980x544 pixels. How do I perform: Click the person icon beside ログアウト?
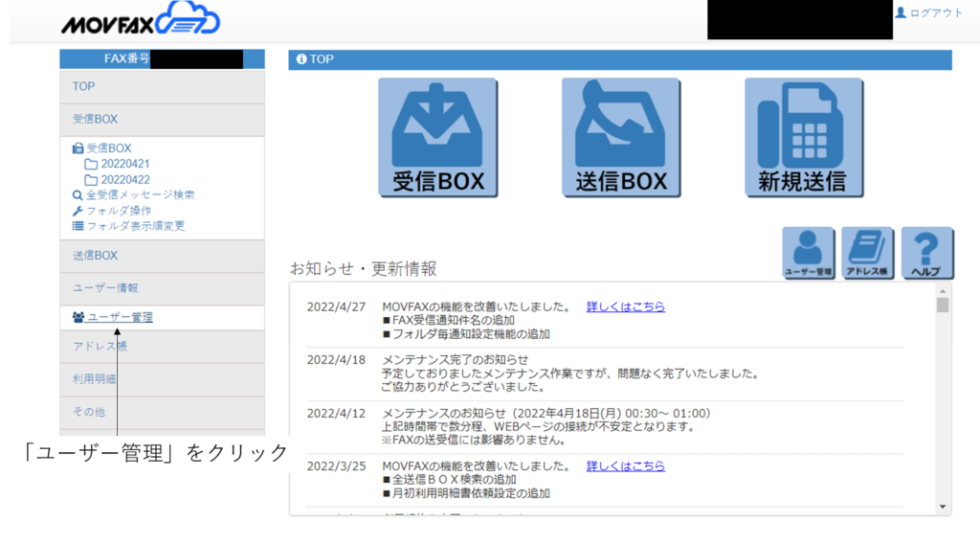tap(900, 12)
